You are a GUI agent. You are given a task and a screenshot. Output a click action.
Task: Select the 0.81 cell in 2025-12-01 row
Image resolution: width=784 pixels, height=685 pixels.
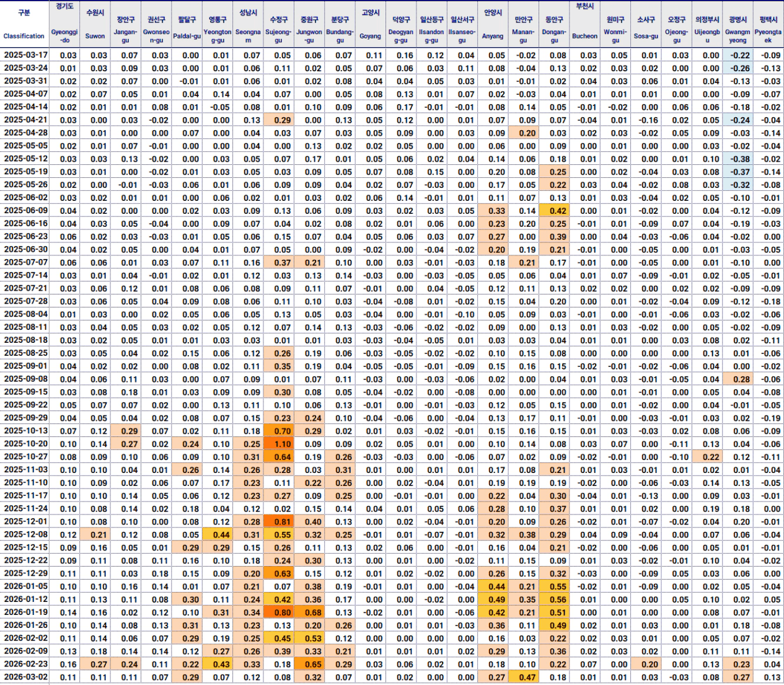(x=278, y=521)
